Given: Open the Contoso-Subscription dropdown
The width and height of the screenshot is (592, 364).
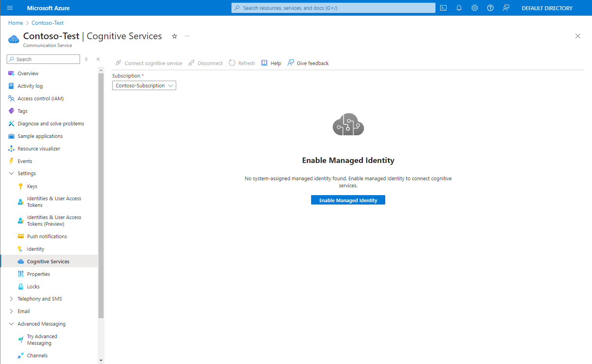Looking at the screenshot, I should 144,85.
